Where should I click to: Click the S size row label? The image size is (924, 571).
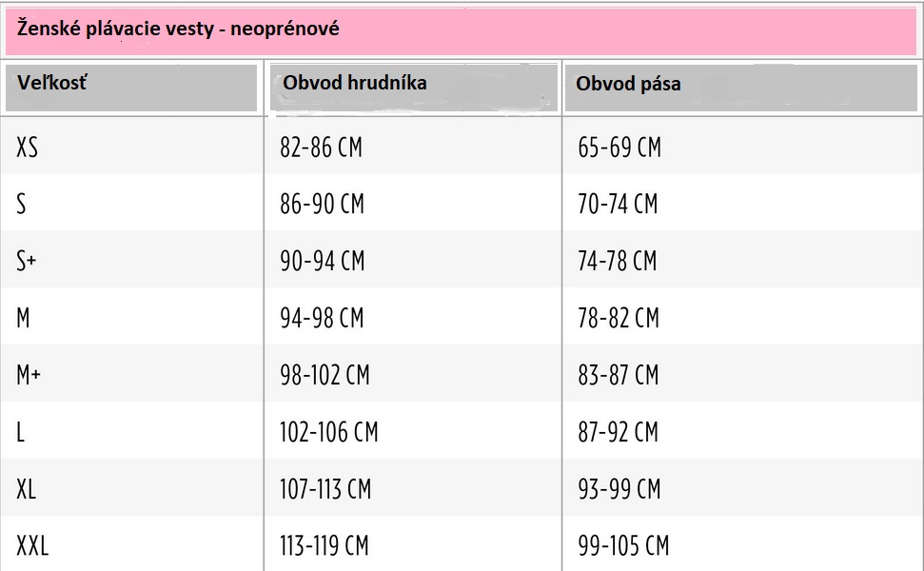(21, 205)
